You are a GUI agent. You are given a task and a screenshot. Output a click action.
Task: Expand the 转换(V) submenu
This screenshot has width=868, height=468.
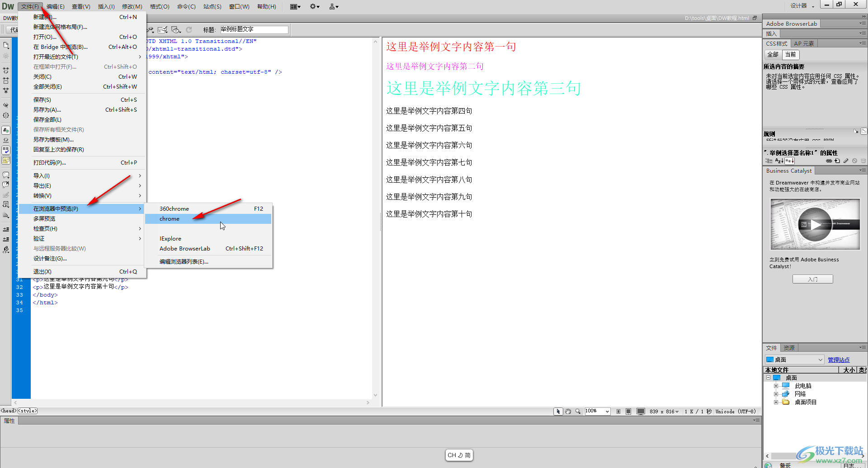(82, 196)
